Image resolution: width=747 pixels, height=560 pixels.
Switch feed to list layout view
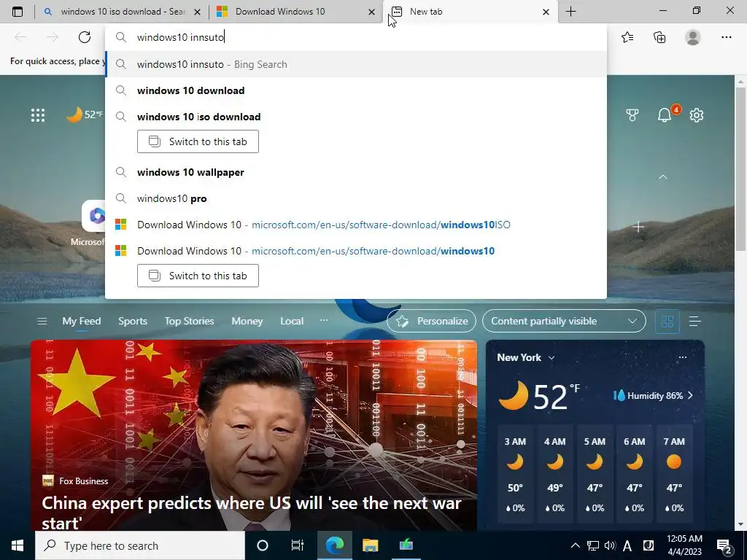(695, 322)
